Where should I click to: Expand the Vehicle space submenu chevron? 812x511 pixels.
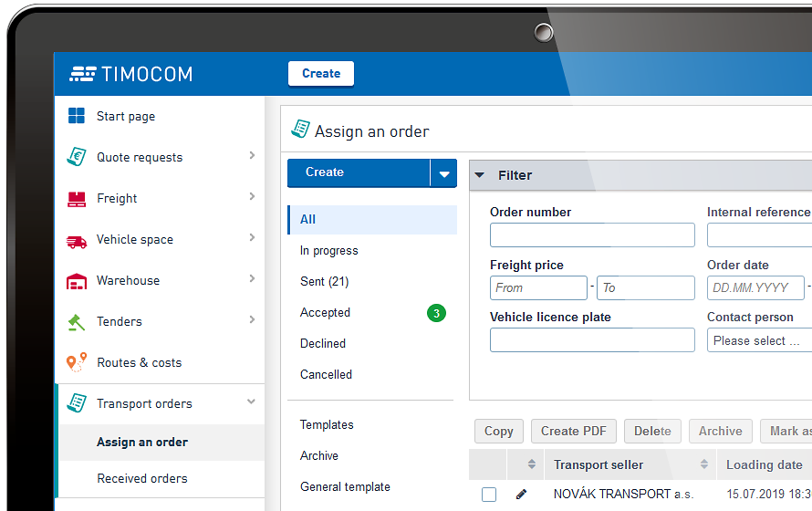pos(252,237)
